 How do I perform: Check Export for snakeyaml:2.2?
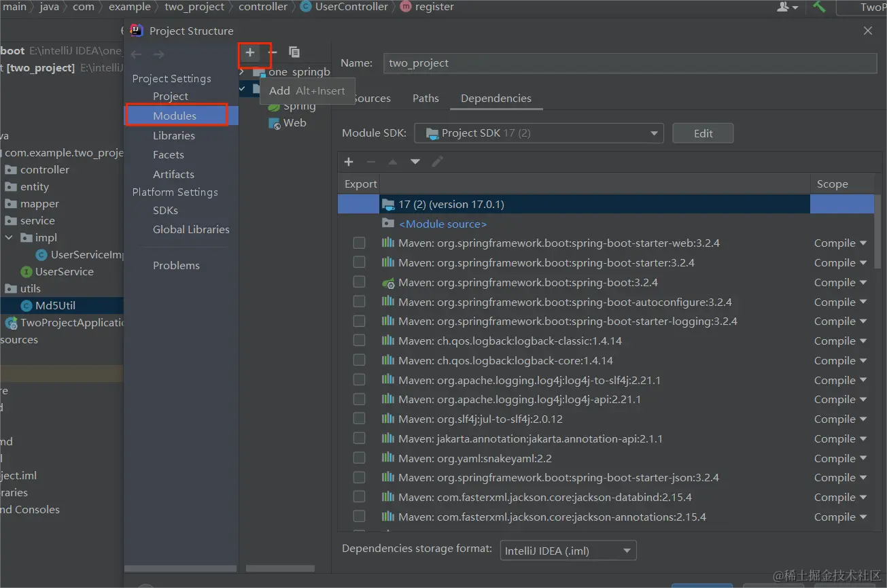(359, 458)
